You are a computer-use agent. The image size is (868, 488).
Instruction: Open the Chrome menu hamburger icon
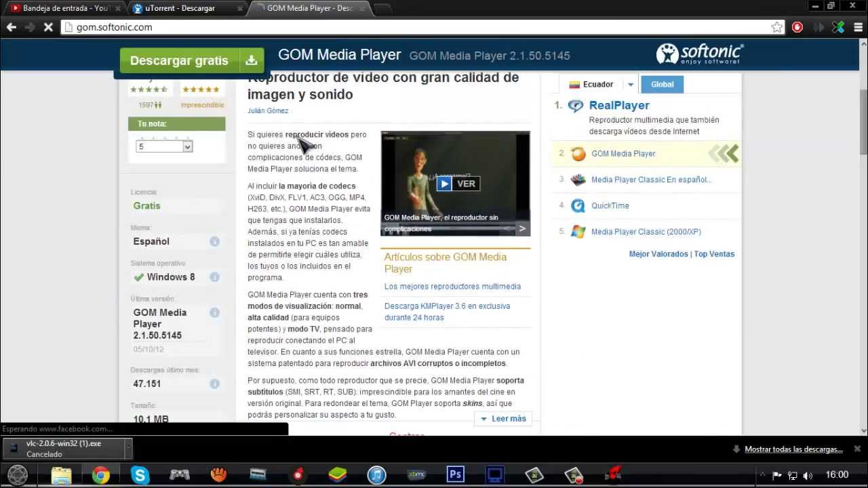859,27
